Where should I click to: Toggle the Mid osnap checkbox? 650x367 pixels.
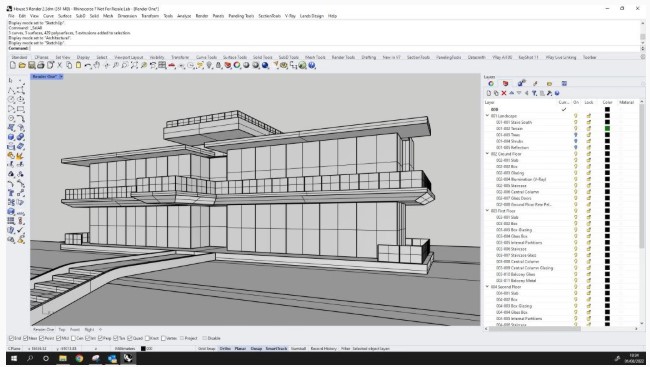pyautogui.click(x=58, y=338)
